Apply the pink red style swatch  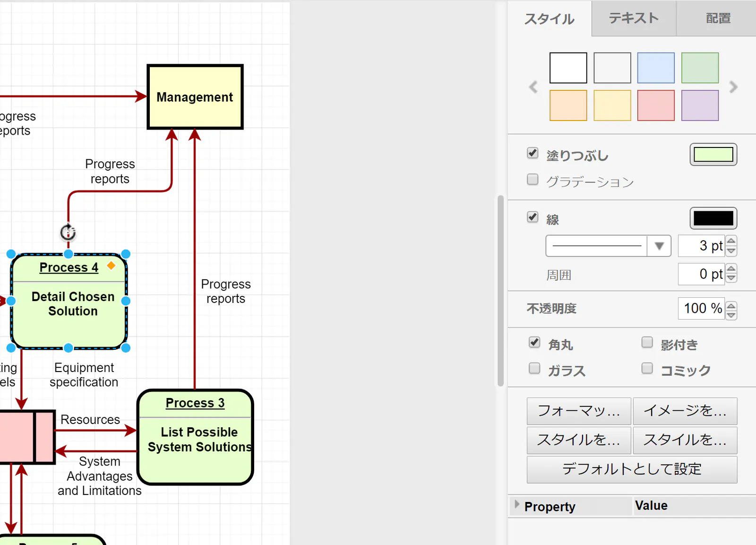(656, 105)
